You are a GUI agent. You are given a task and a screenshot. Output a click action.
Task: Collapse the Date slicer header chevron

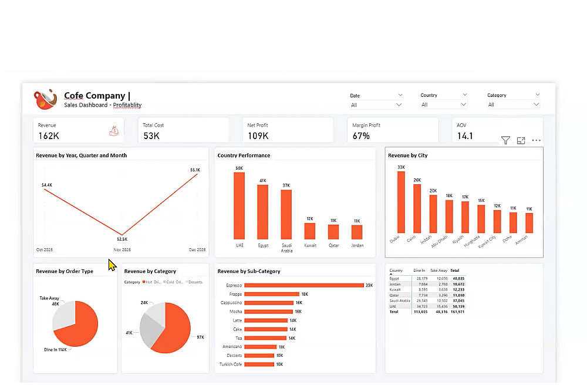(400, 95)
